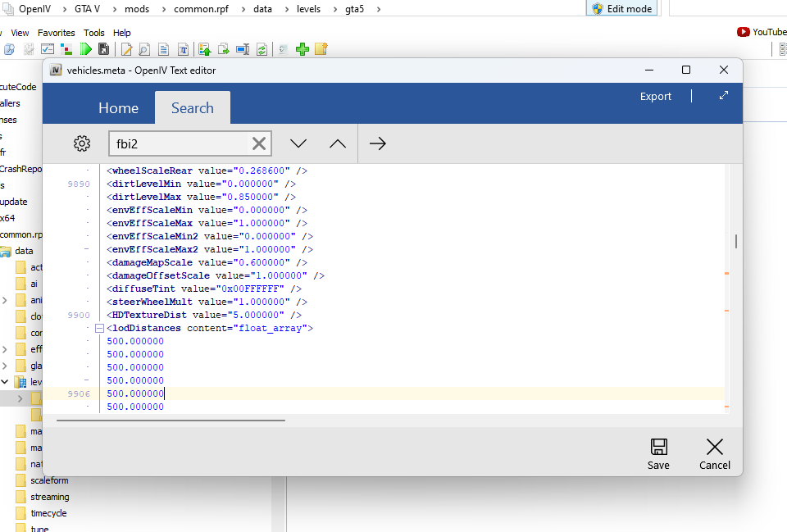Image resolution: width=787 pixels, height=532 pixels.
Task: Click the right arrow go-to button
Action: click(377, 143)
